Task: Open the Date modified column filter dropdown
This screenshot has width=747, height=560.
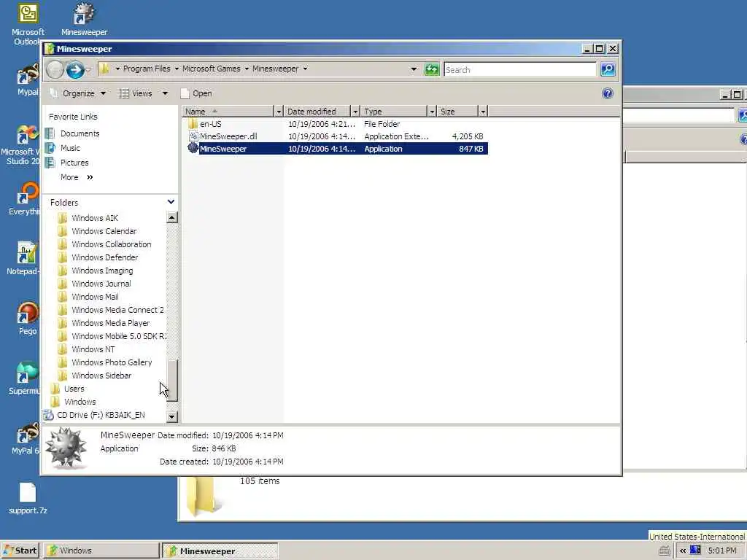Action: (x=355, y=112)
